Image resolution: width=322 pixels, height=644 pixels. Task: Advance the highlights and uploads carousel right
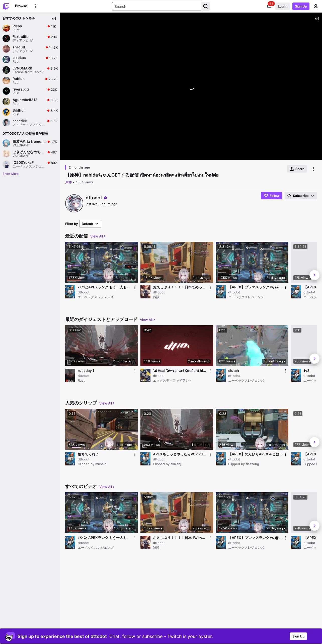[314, 359]
